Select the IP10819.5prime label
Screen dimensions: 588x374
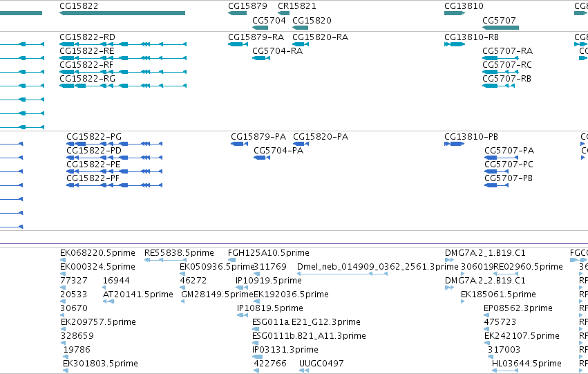tap(270, 308)
